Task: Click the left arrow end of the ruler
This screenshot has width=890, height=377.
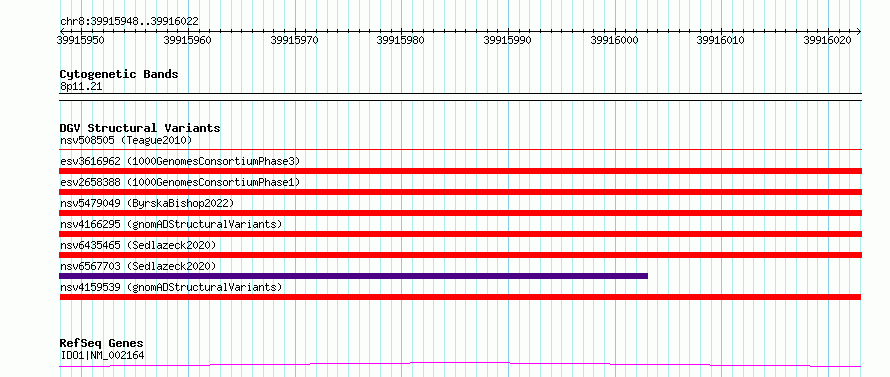Action: coord(62,31)
